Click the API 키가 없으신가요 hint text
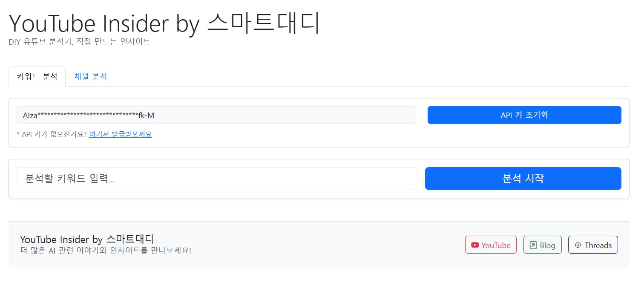Screen dimensions: 644x283 click(52, 134)
